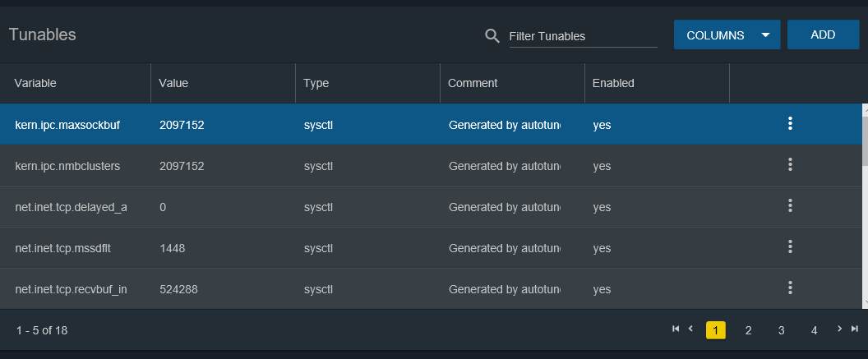This screenshot has width=868, height=359.
Task: Open three-dot menu for net.inet.tcp.recvbuf_in row
Action: tap(790, 288)
